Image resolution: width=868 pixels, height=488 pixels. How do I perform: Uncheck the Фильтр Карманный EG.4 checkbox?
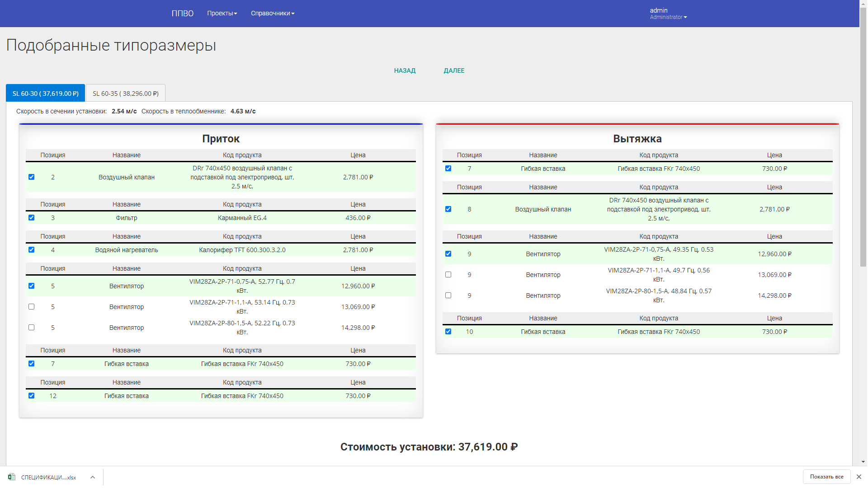(x=31, y=218)
